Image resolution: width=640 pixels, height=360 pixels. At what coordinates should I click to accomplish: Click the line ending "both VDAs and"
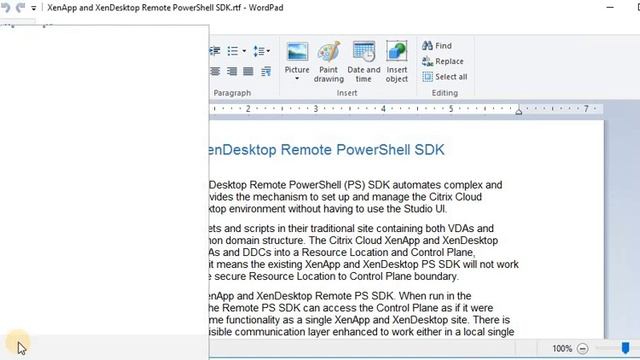pyautogui.click(x=351, y=229)
